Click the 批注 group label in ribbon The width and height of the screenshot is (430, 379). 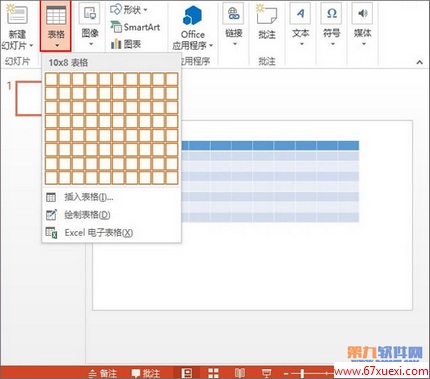tap(267, 61)
